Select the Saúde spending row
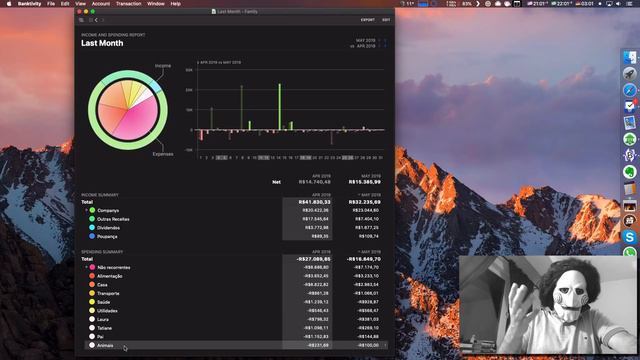This screenshot has height=360, width=640. 235,302
